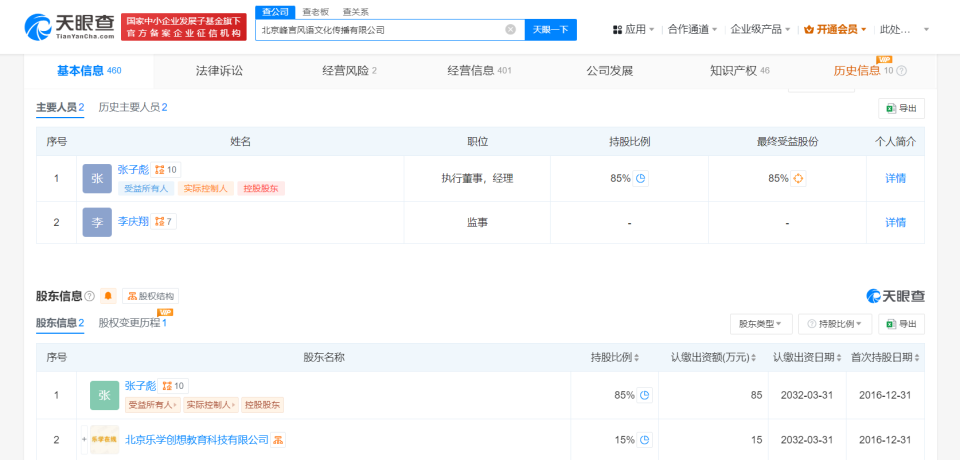Click into the company name search field
960x460 pixels.
pos(380,30)
